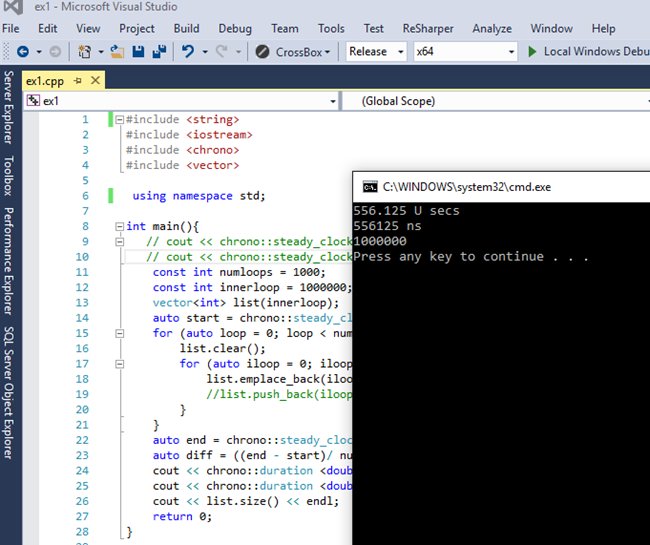Screen dimensions: 650x545
Task: Click the Open File folder icon
Action: coord(117,52)
